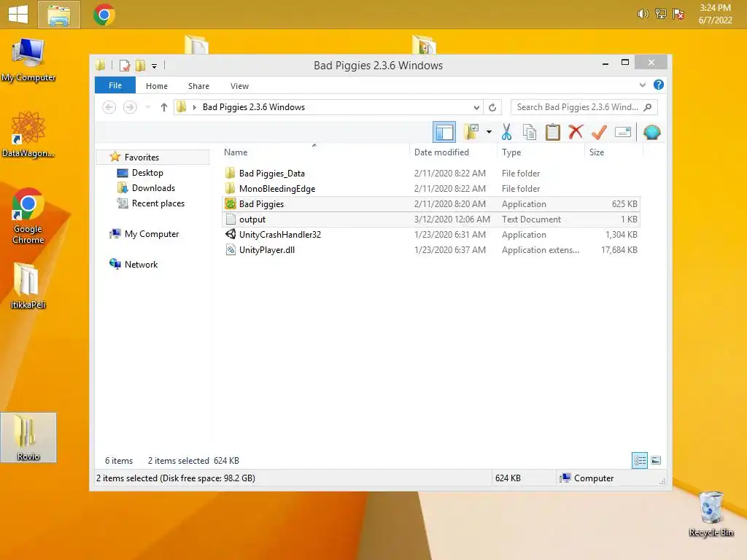Click the Rename toolbar icon
747x560 pixels.
[x=623, y=132]
